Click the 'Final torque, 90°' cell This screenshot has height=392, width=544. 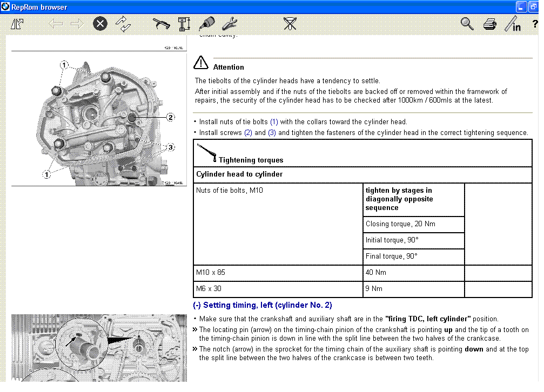click(414, 256)
